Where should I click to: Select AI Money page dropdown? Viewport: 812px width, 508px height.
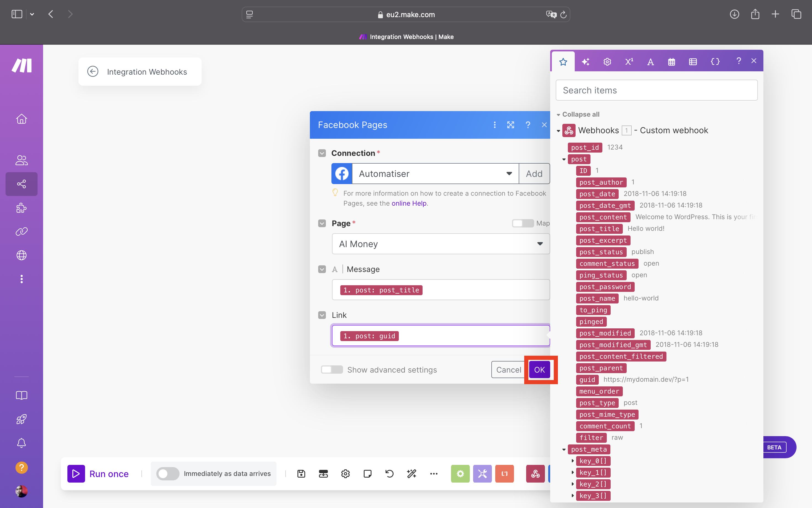(x=440, y=243)
